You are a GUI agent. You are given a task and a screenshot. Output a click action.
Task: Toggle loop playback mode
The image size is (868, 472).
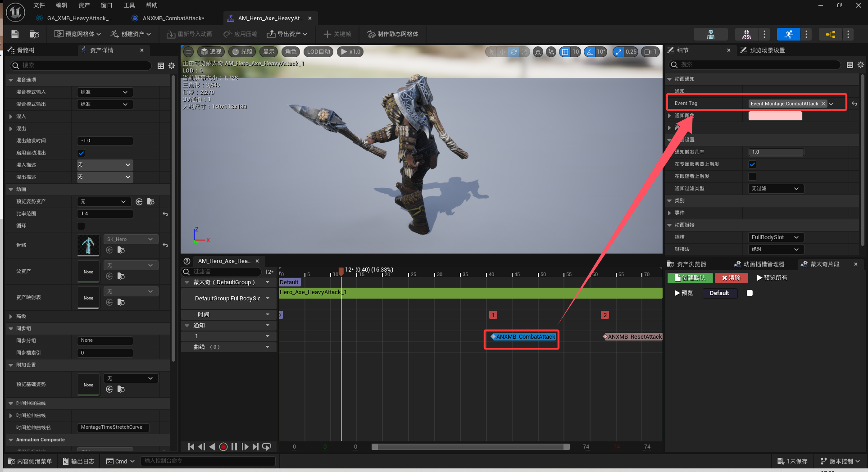[267, 447]
